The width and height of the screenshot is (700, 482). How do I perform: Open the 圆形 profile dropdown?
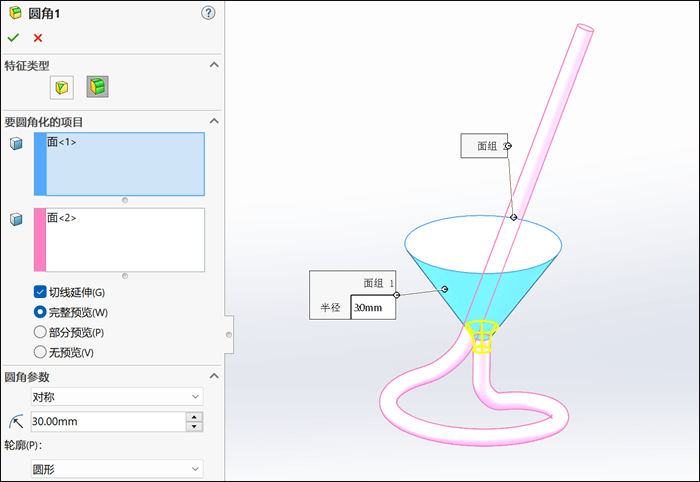pos(117,469)
